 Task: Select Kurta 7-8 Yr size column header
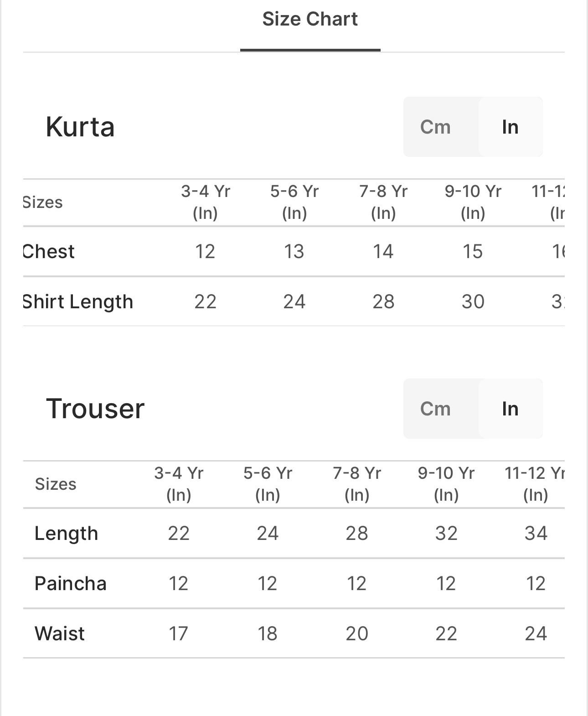[383, 202]
